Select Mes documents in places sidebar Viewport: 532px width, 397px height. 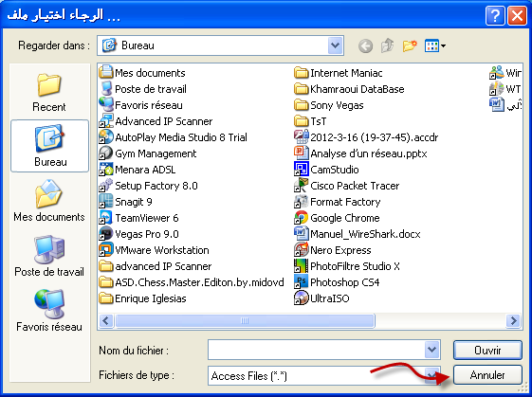[x=49, y=201]
